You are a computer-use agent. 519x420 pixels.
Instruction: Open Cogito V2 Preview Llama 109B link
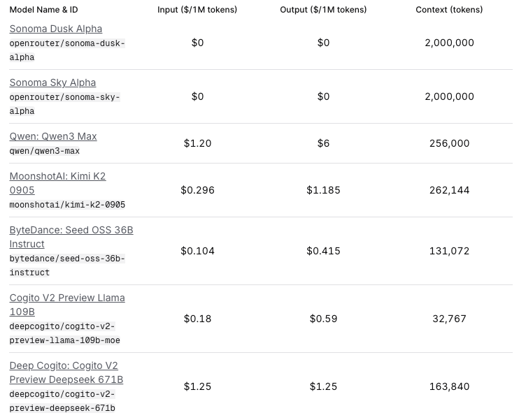click(67, 305)
